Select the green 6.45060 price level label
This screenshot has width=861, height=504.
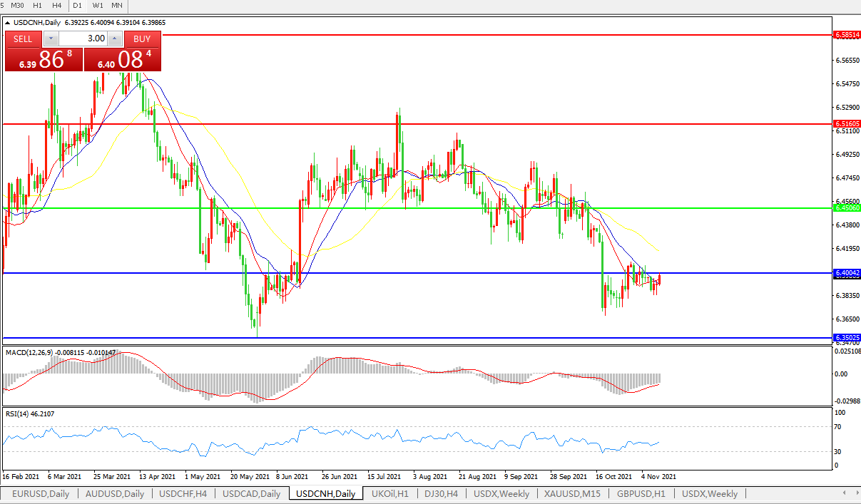(x=847, y=208)
